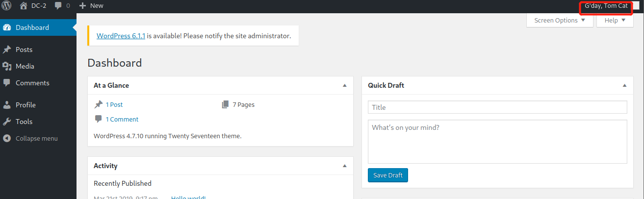This screenshot has height=199, width=644.
Task: Open the Comments menu in sidebar
Action: point(38,83)
